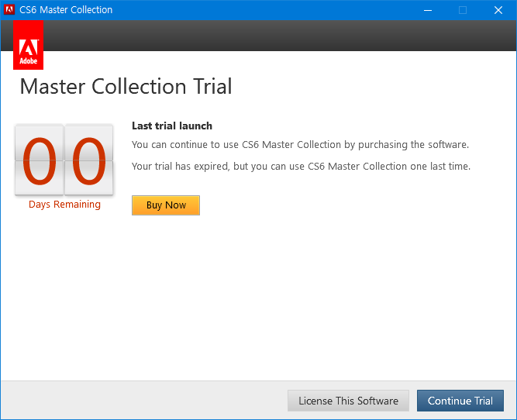Click the 'Your trial has expired' sentence

coord(301,166)
